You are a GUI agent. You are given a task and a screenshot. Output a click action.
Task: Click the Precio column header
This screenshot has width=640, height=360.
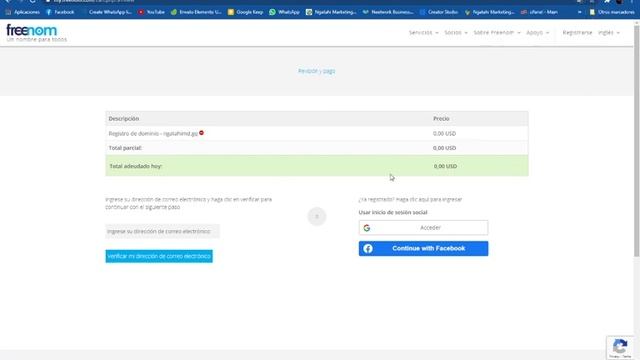point(441,118)
